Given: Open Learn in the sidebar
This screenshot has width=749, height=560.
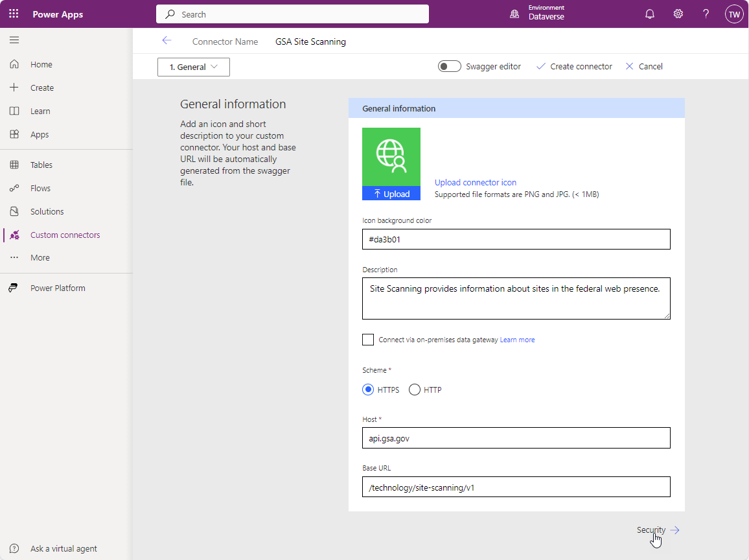Looking at the screenshot, I should click(x=40, y=111).
